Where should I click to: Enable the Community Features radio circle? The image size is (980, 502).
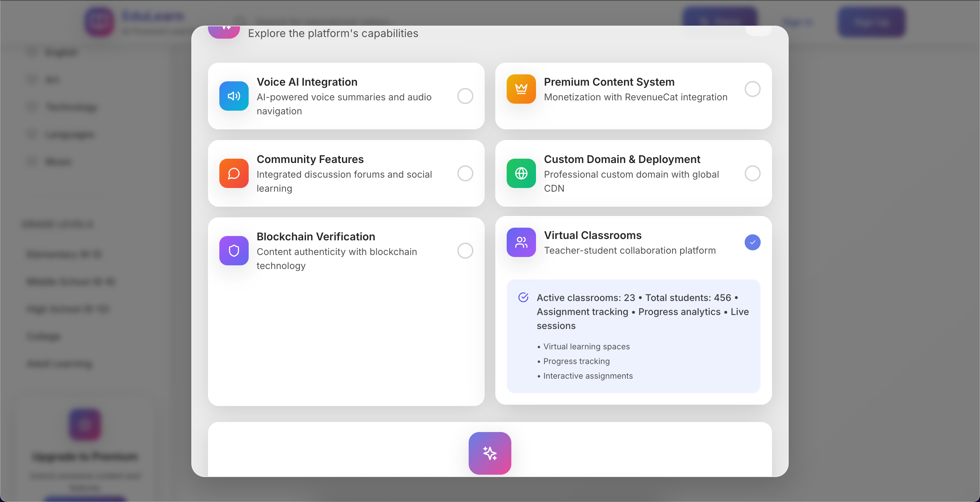[x=465, y=173]
